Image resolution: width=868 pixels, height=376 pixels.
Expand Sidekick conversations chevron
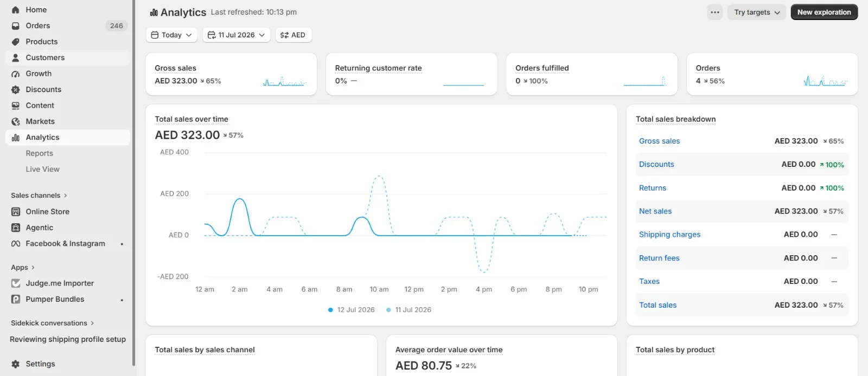92,323
